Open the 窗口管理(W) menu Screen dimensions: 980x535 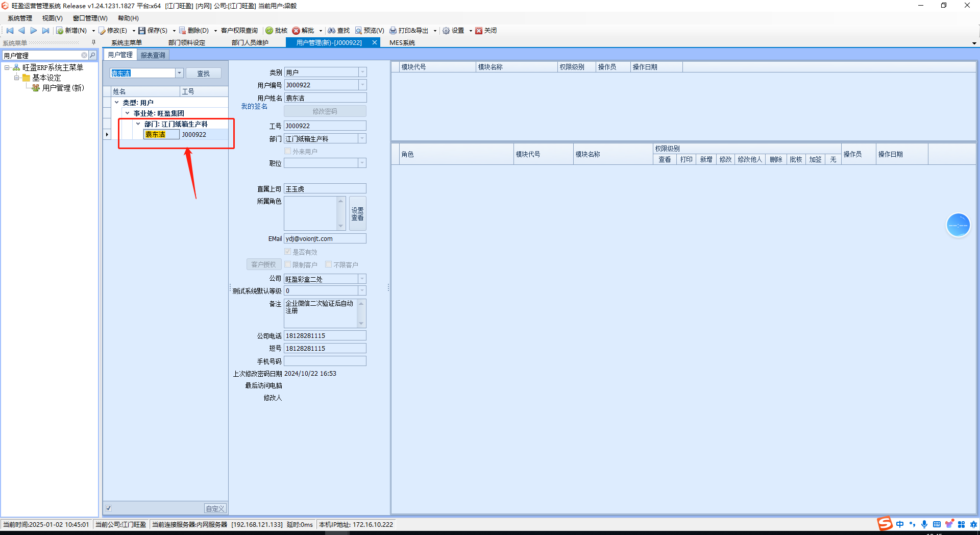point(90,18)
